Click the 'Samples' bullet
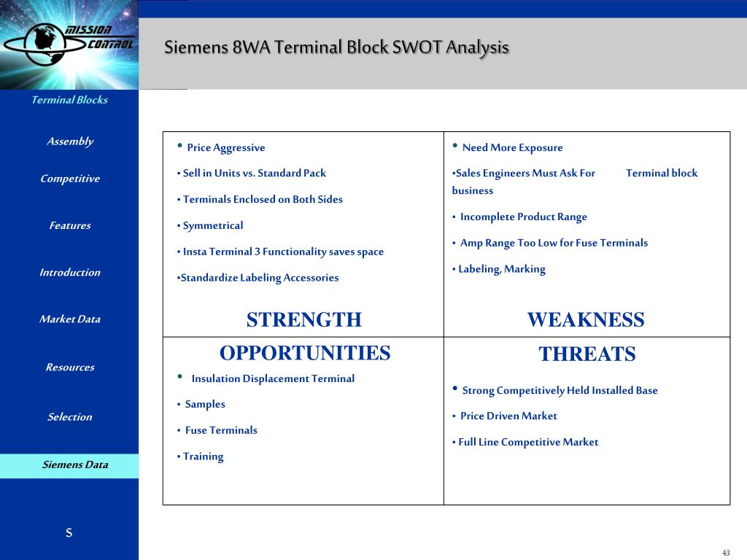This screenshot has width=747, height=560. click(205, 404)
